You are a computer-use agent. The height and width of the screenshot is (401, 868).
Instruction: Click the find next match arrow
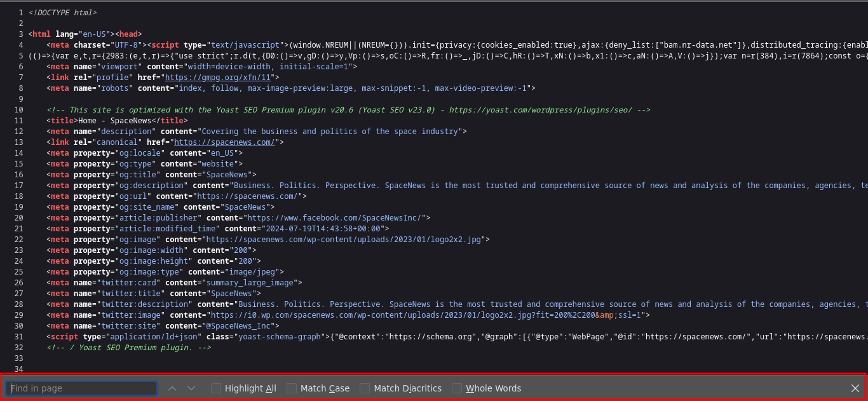coord(191,388)
